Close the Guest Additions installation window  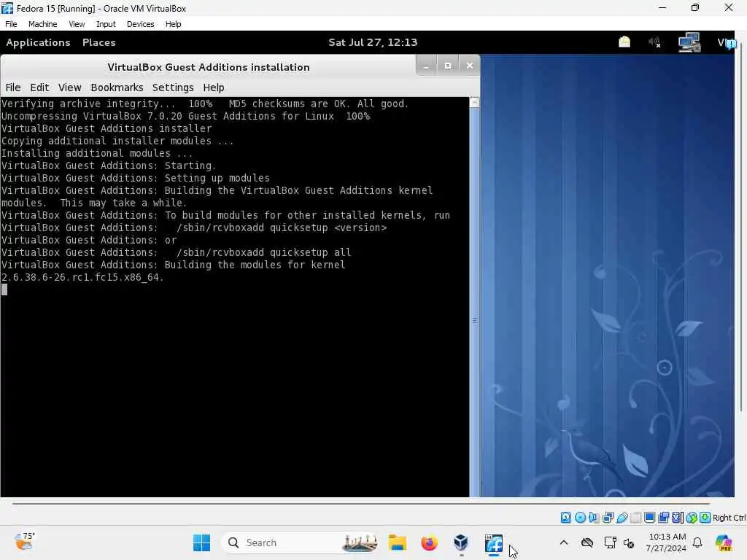point(469,66)
